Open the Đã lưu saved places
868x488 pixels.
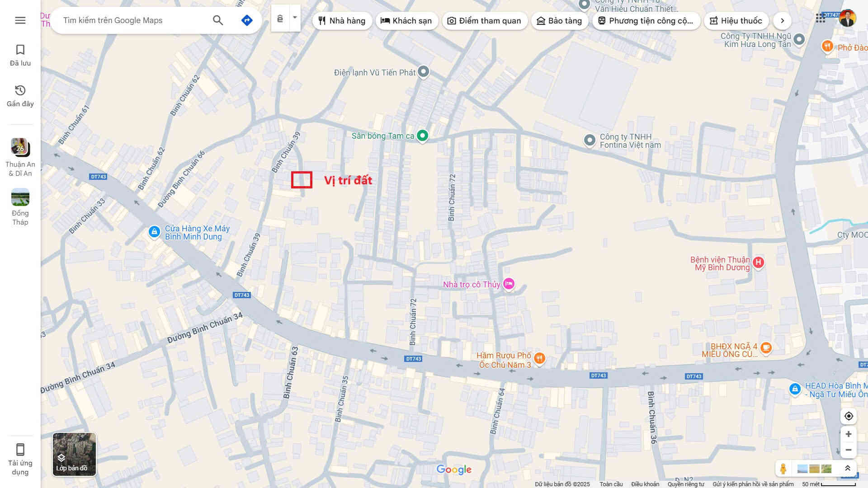pyautogui.click(x=20, y=55)
